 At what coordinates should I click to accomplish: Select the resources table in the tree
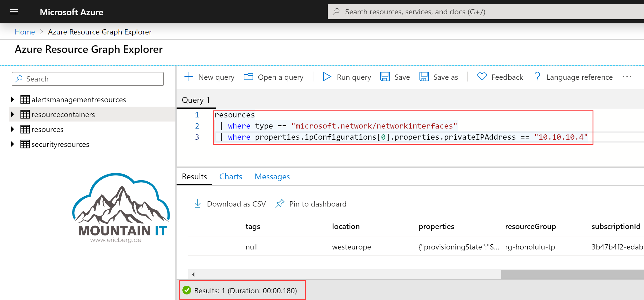click(x=47, y=129)
